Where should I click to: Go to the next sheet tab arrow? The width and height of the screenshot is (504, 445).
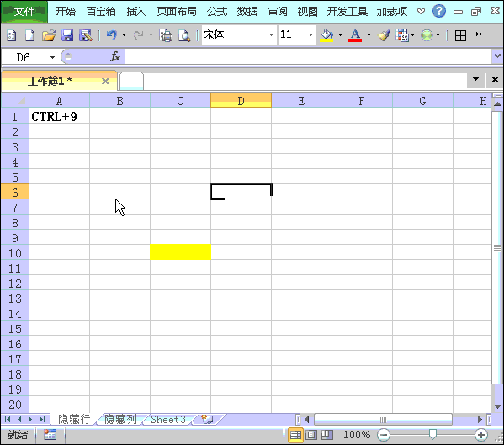[x=30, y=419]
